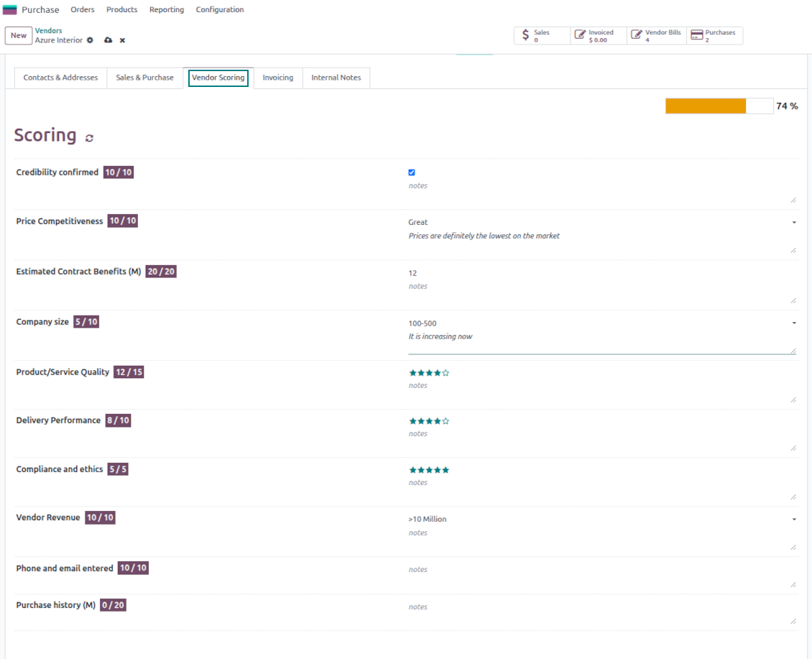Click the Azure Interior record name
The width and height of the screenshot is (812, 659).
click(x=59, y=40)
